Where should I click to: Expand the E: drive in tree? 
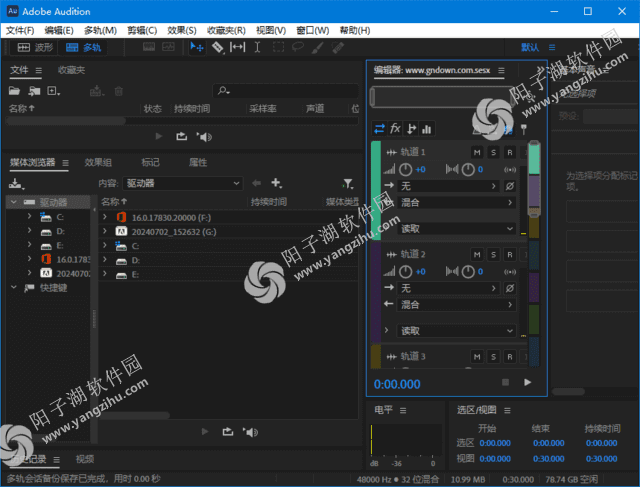(x=29, y=245)
